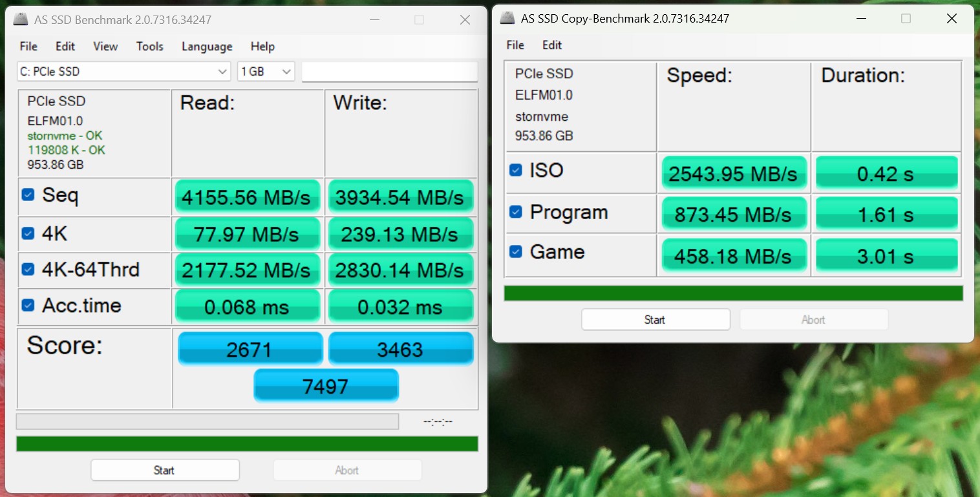The image size is (980, 497).
Task: Click the ISO duration 0.42 s
Action: tap(886, 173)
